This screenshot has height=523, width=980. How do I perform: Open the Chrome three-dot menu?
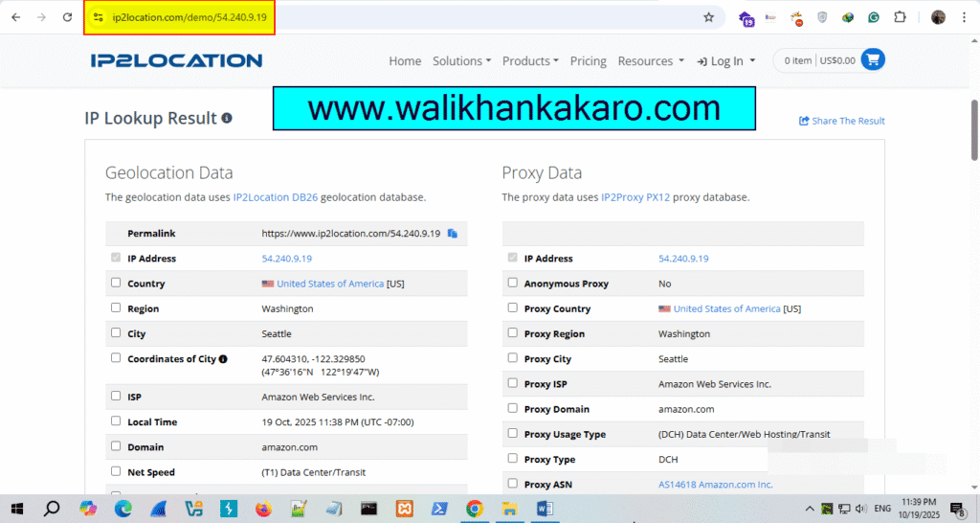(x=964, y=17)
